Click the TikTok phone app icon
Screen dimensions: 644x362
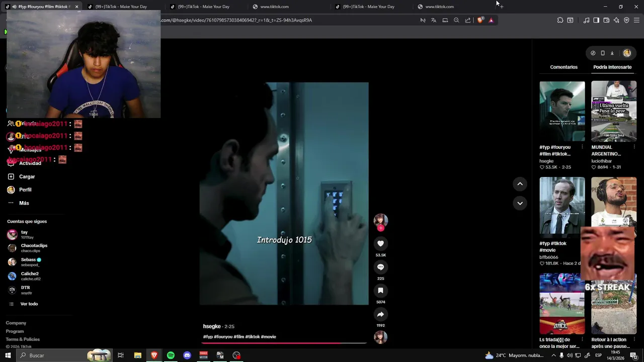(603, 53)
